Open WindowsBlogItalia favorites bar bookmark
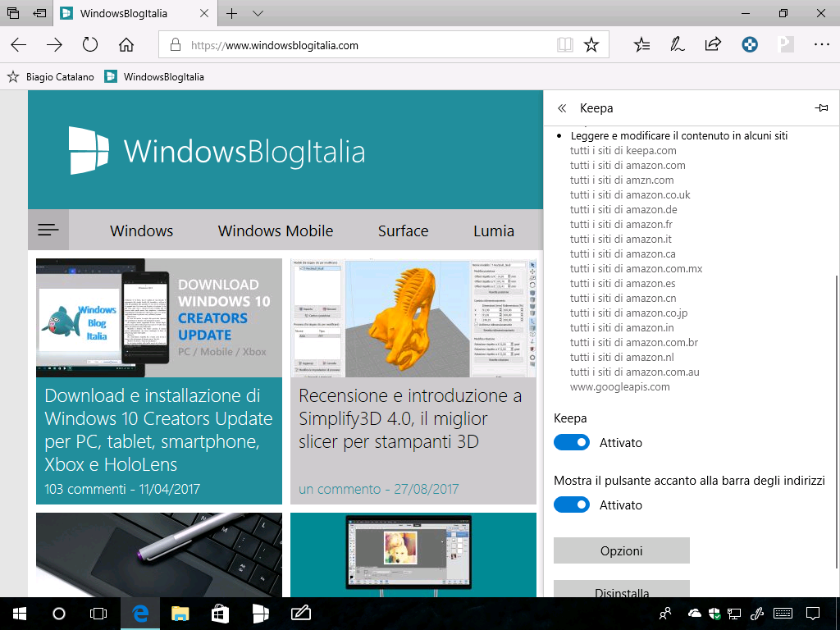840x630 pixels. click(154, 76)
